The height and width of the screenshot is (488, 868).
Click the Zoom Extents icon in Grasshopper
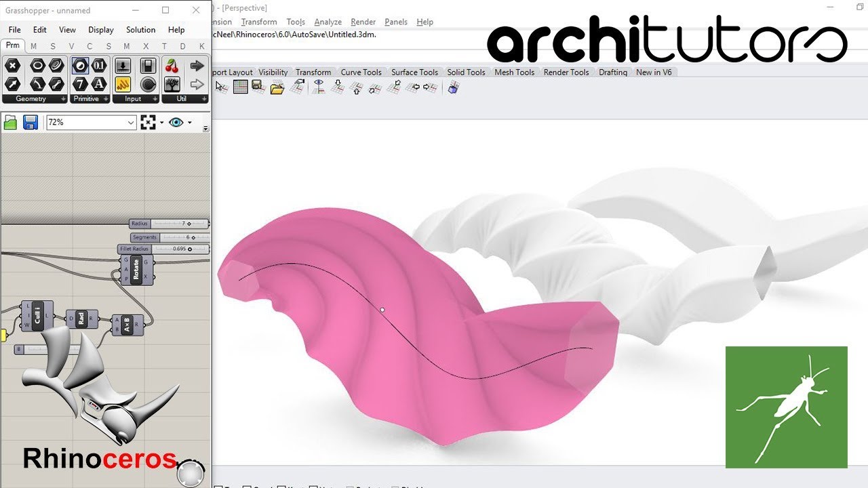tap(148, 123)
